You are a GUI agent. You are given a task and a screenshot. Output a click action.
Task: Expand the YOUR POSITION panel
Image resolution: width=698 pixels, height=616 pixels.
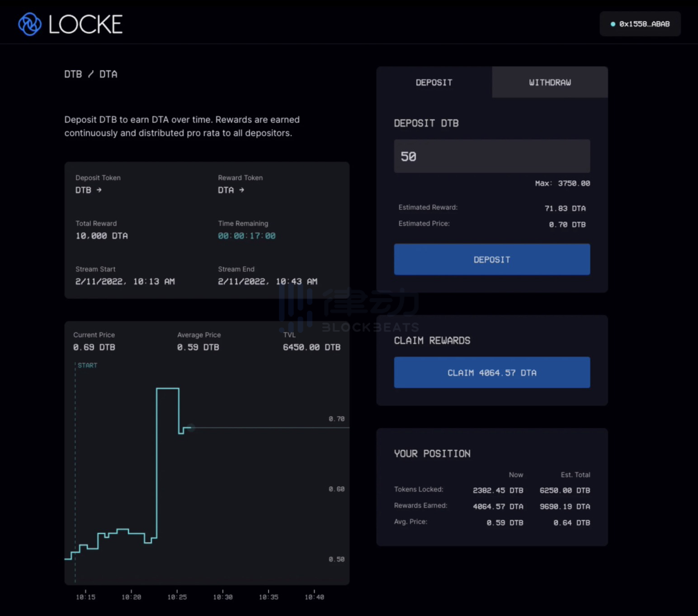click(x=432, y=453)
